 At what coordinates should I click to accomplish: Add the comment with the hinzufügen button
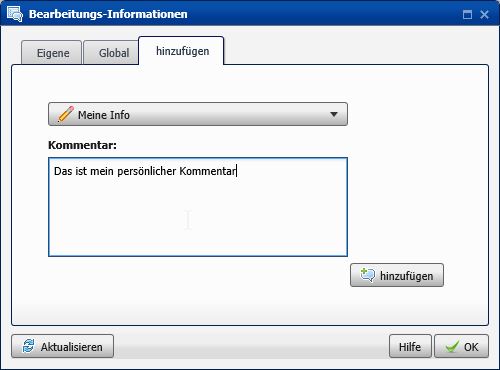[x=397, y=275]
